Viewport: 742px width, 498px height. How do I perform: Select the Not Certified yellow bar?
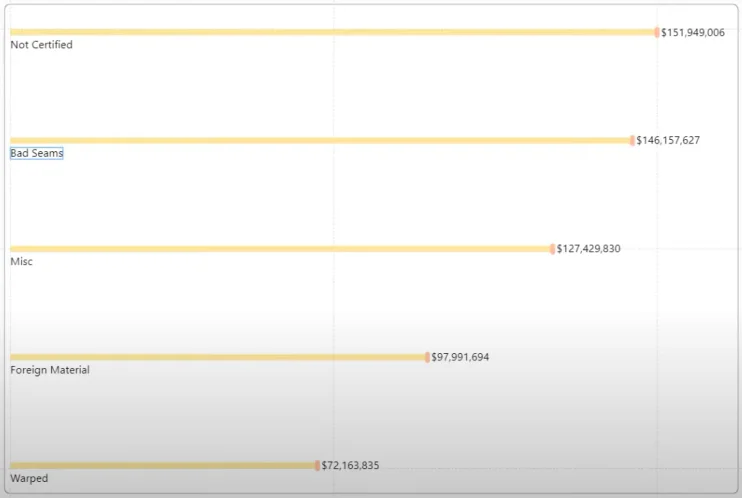[332, 32]
